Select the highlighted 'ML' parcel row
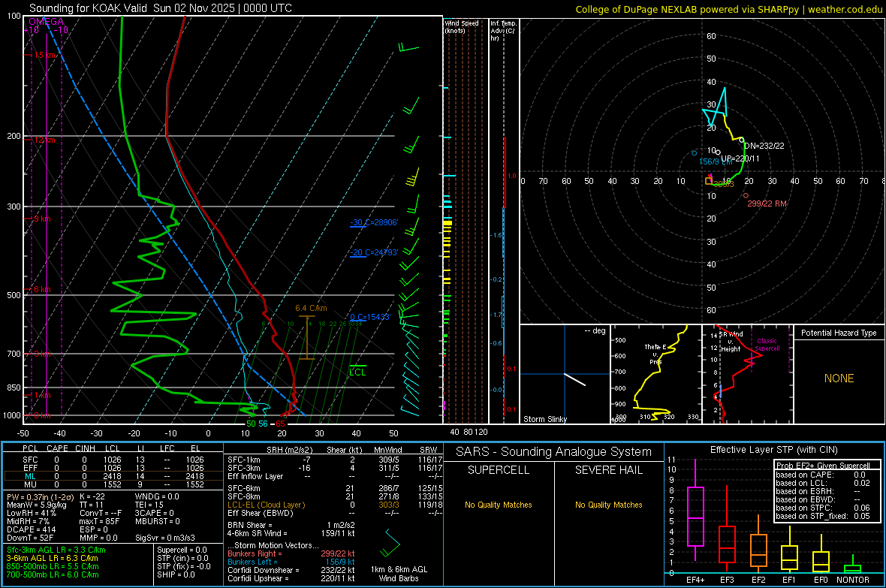The image size is (886, 588). tap(113, 477)
